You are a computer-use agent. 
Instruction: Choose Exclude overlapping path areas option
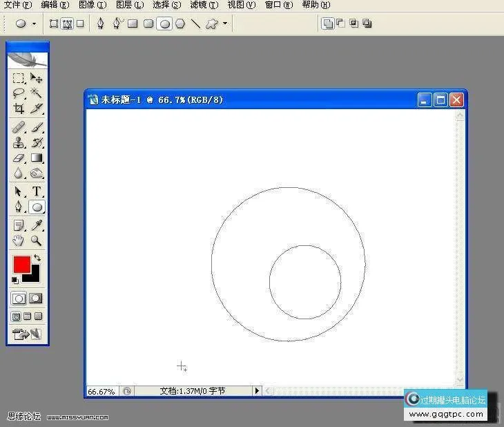[x=367, y=23]
